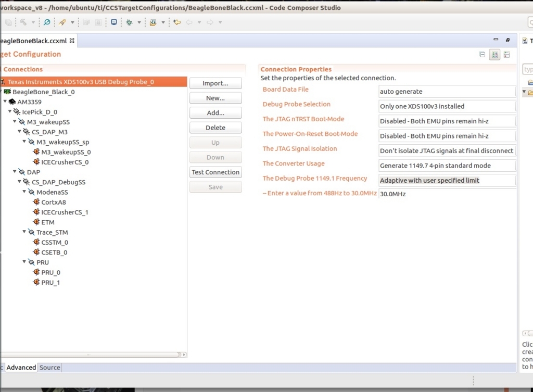Open the debug bug dropdown arrow

[x=139, y=22]
